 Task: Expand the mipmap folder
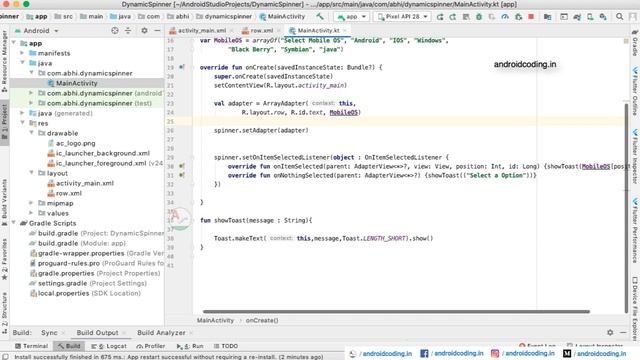click(x=31, y=203)
